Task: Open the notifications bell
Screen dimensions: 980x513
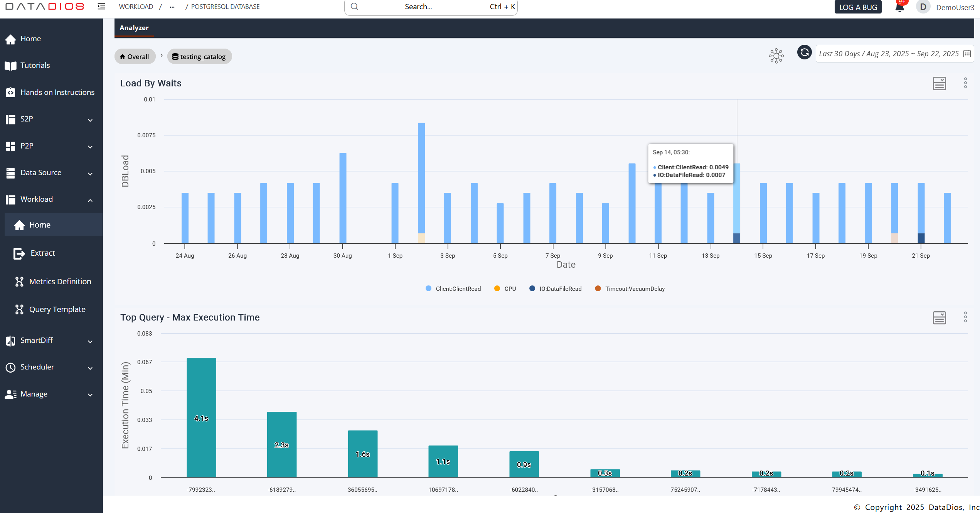Action: point(899,7)
